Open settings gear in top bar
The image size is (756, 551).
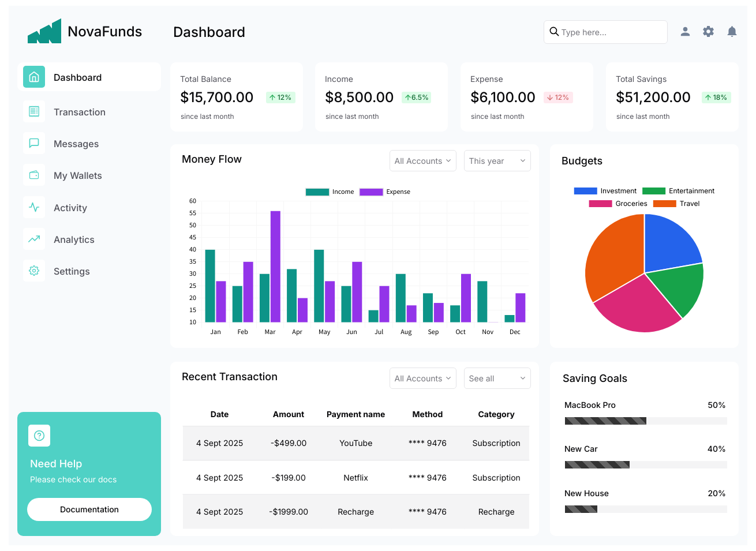tap(708, 32)
